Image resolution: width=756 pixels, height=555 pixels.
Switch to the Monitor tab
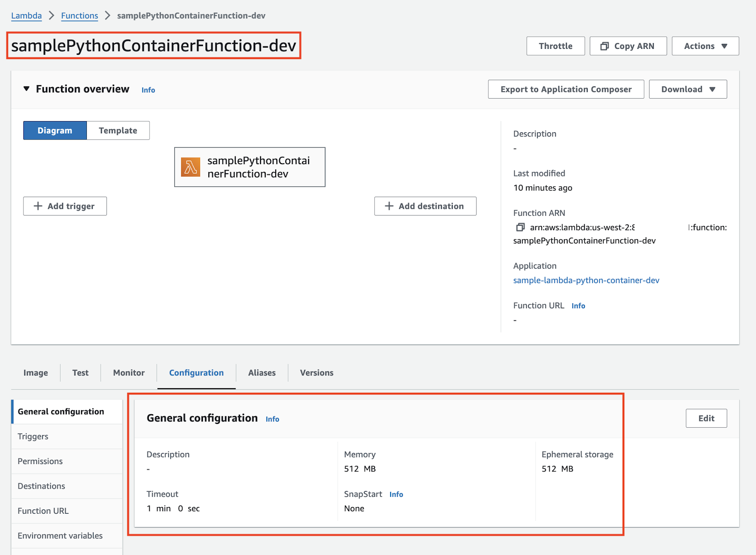(x=128, y=373)
